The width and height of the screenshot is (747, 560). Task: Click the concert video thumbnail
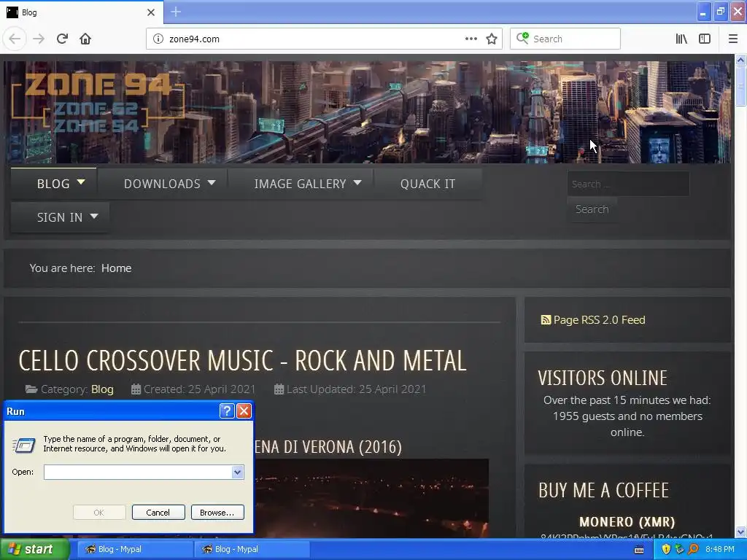[371, 498]
